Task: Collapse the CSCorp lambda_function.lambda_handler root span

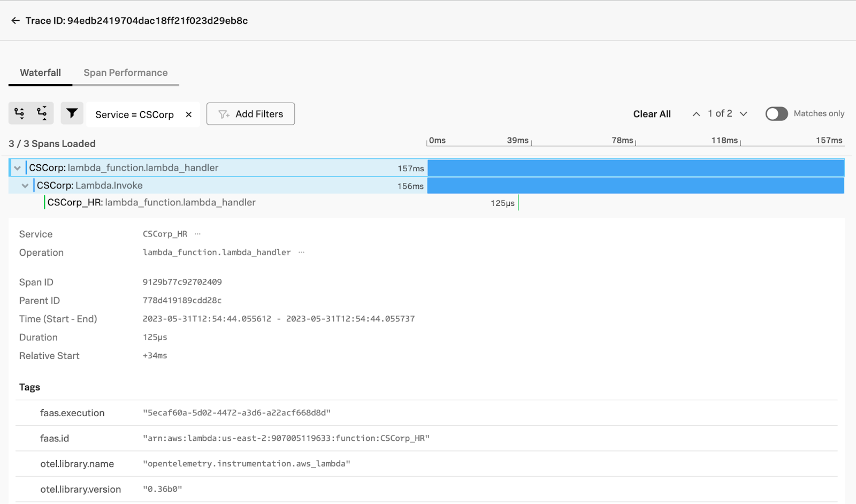Action: 17,168
